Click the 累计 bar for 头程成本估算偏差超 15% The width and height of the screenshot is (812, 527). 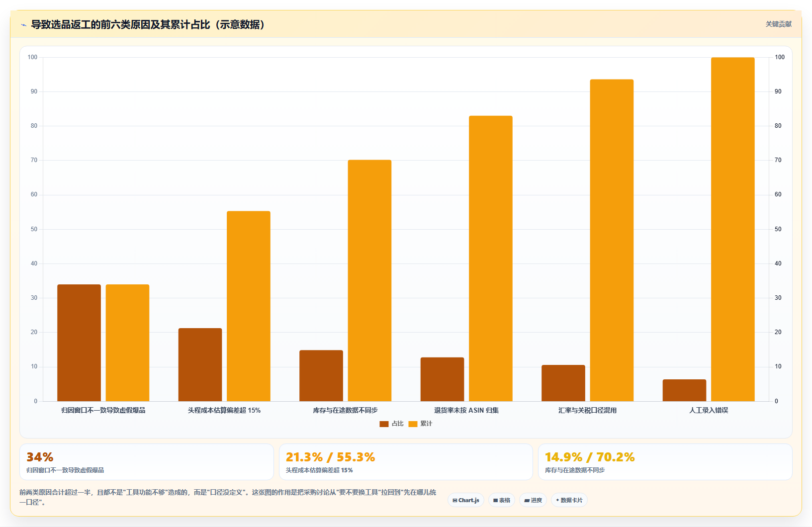(249, 306)
